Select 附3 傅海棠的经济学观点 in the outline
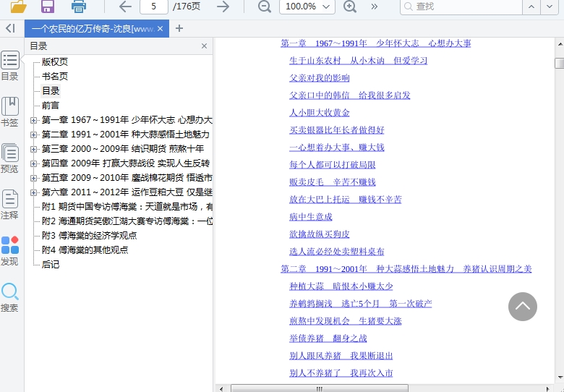 (89, 236)
